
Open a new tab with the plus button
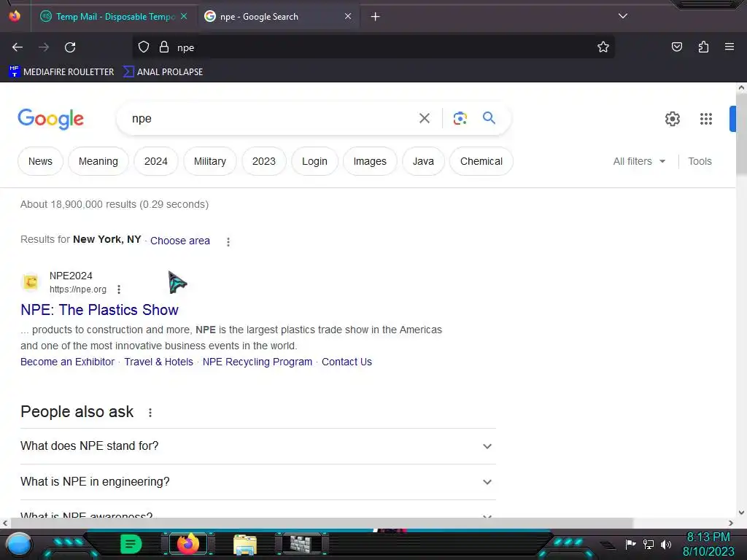pos(376,17)
